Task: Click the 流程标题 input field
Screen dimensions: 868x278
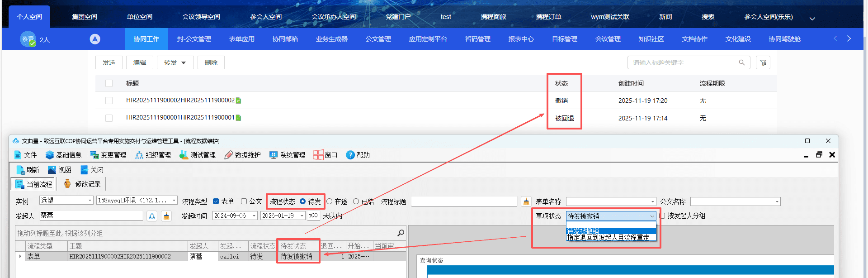Action: [x=464, y=201]
